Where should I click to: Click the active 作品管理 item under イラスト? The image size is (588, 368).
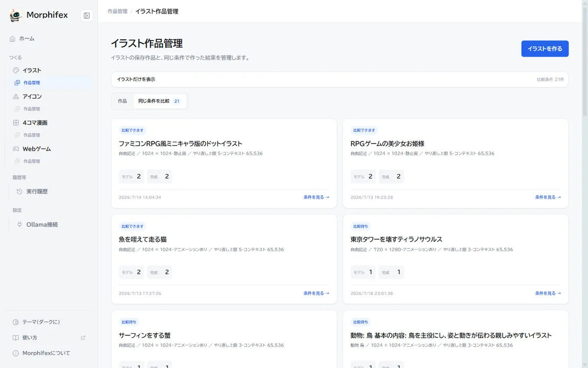[52, 83]
